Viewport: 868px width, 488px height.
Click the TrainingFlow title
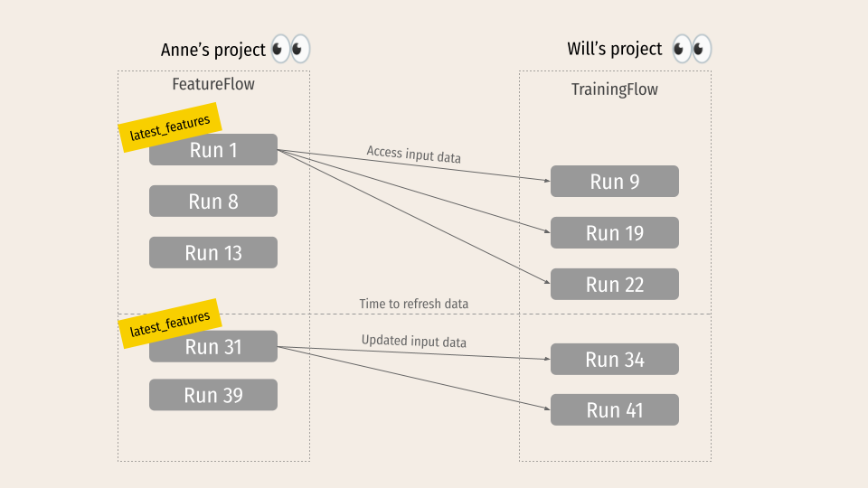tap(615, 89)
